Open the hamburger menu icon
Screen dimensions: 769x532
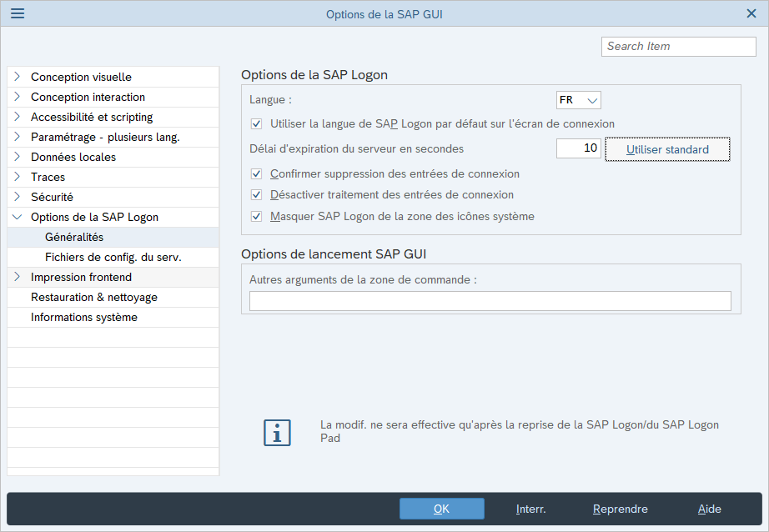coord(17,13)
